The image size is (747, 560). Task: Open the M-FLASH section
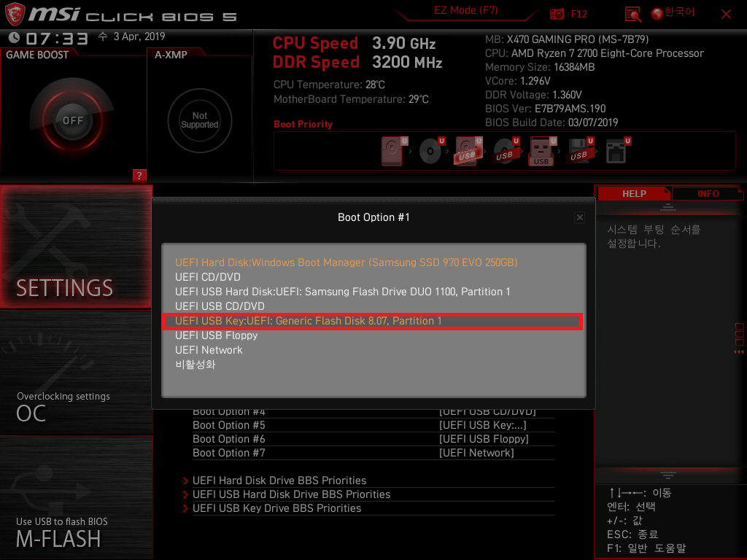coord(76,497)
